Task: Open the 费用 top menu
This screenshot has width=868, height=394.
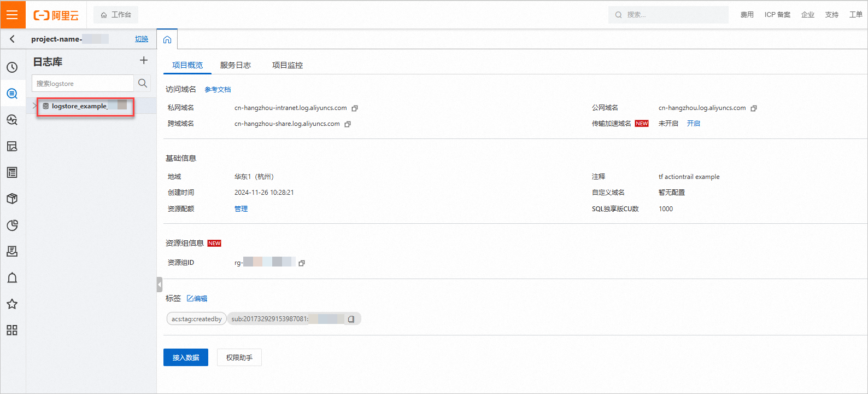Action: (747, 15)
